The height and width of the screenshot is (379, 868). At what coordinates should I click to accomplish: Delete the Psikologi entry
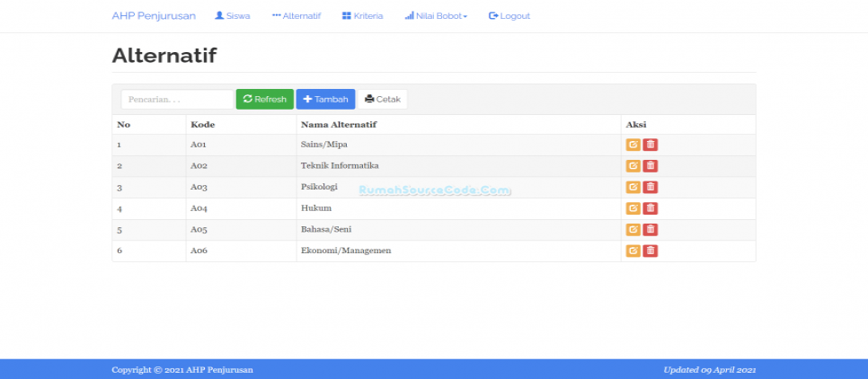(651, 187)
